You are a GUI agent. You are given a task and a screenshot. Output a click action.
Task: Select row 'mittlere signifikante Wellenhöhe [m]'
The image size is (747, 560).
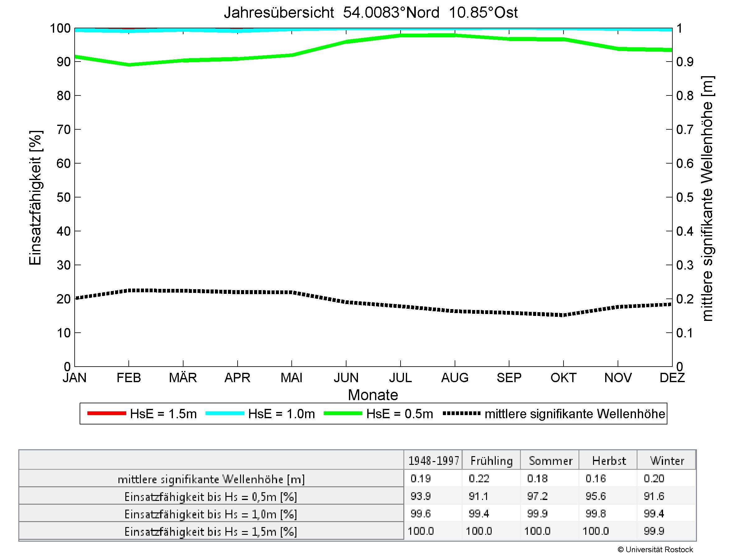[x=211, y=479]
